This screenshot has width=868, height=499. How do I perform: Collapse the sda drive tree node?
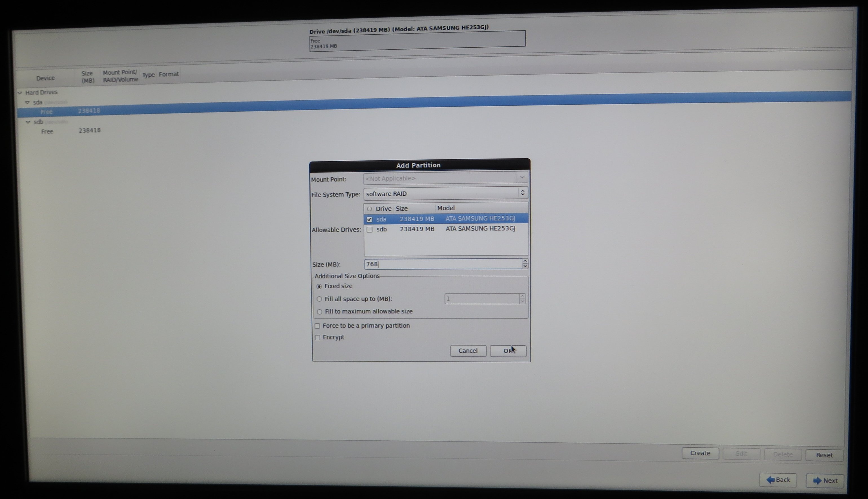point(27,102)
